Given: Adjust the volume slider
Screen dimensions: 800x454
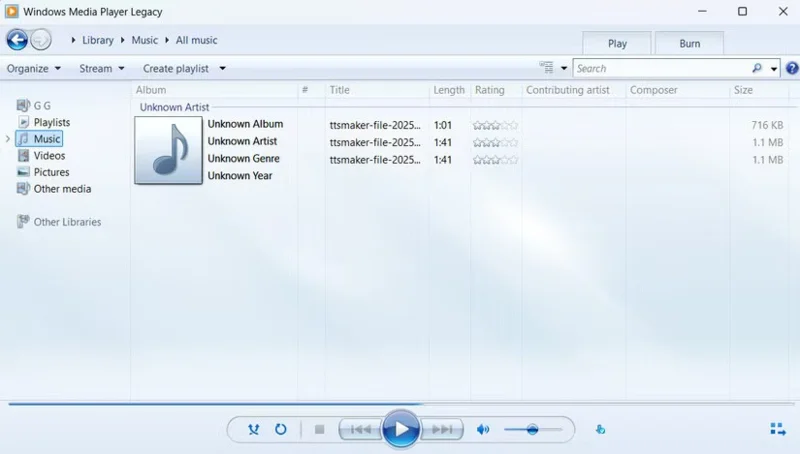Looking at the screenshot, I should [x=532, y=429].
